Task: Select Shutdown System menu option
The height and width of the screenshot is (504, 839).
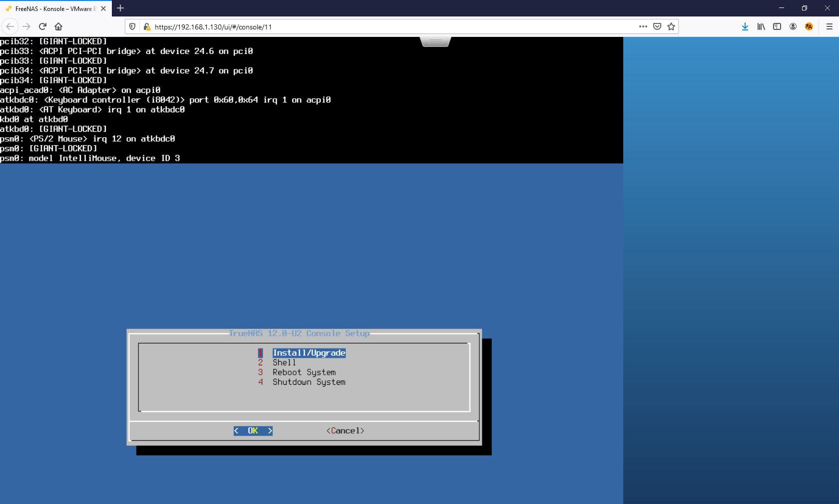Action: (309, 382)
